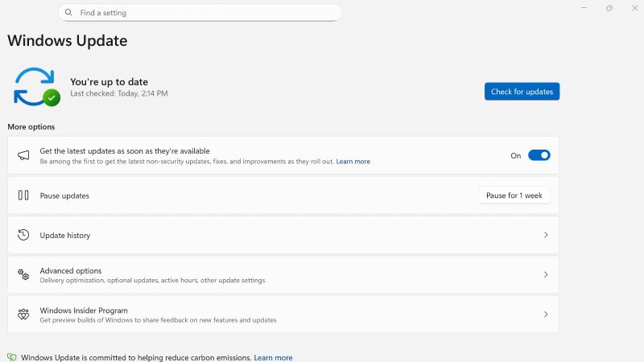The width and height of the screenshot is (644, 362).
Task: Open the Learn more link about carbon emissions
Action: point(273,357)
